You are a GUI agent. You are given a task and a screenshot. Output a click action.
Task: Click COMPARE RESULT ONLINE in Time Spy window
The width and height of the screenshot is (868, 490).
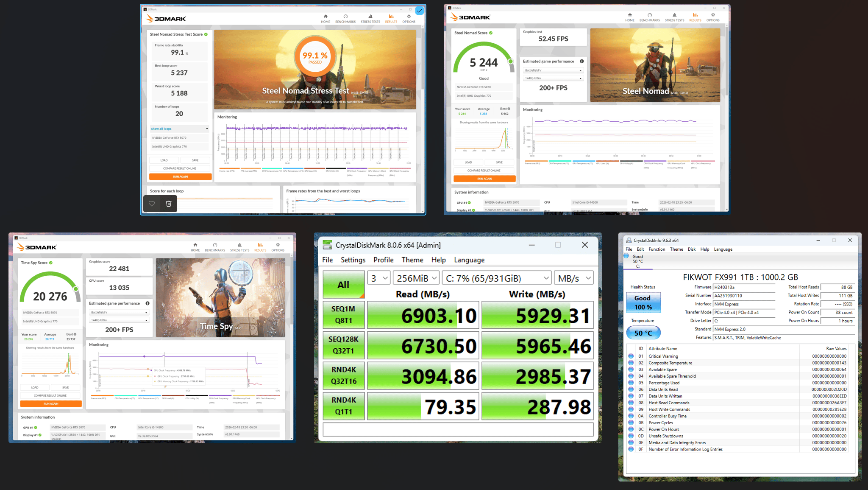(x=50, y=396)
